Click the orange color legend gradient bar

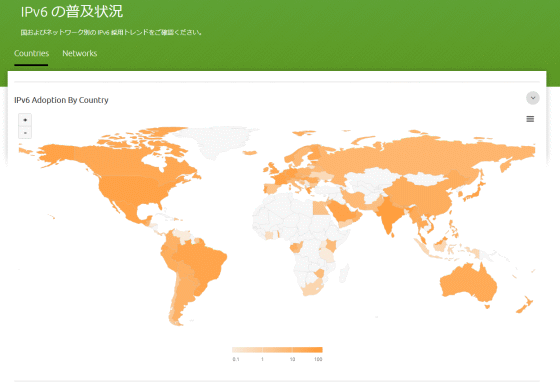tap(277, 350)
